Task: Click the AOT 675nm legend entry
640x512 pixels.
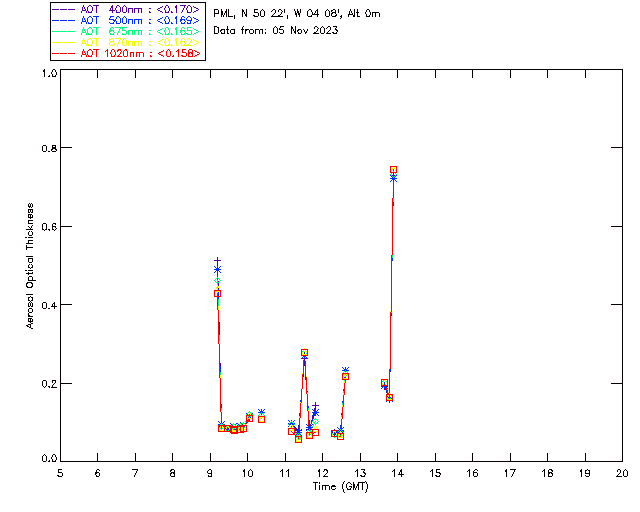Action: (126, 31)
